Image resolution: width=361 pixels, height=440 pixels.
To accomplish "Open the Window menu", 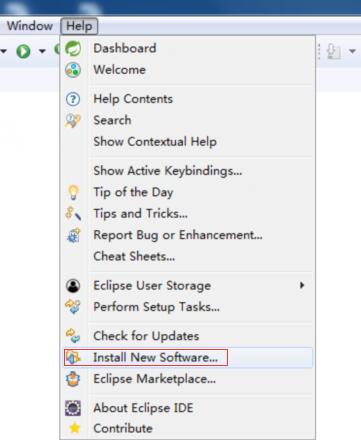I will click(x=30, y=26).
